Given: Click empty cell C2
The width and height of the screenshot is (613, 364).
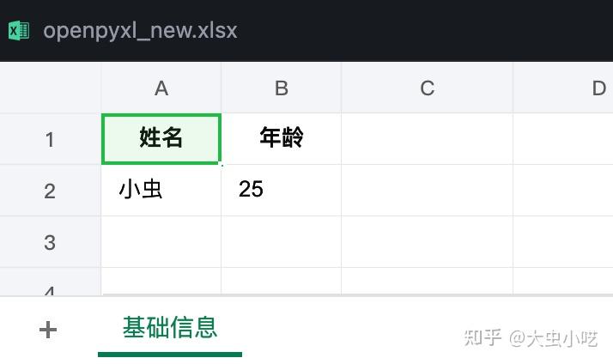Looking at the screenshot, I should [427, 191].
